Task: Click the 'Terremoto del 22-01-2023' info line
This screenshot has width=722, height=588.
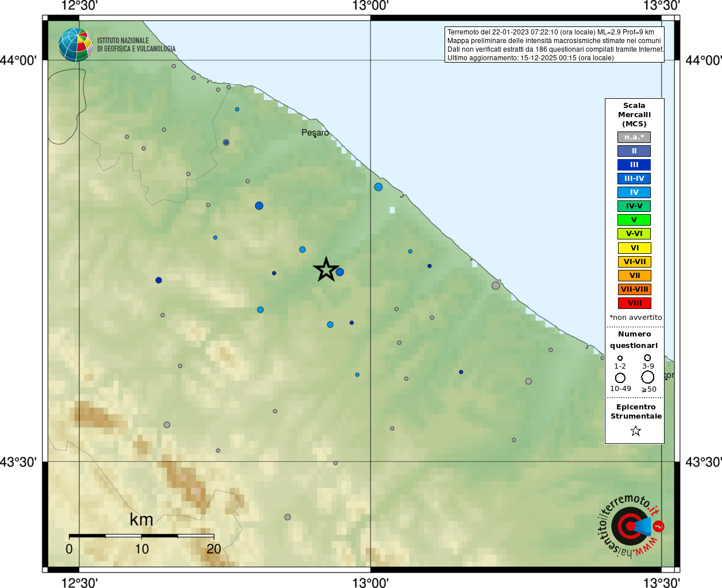Action: click(551, 32)
